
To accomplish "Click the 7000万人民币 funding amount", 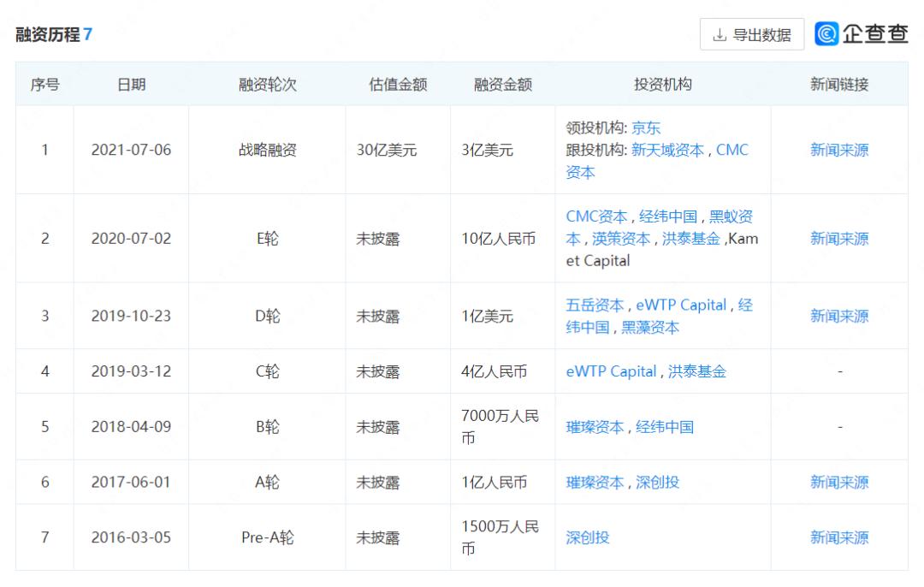I will click(500, 427).
